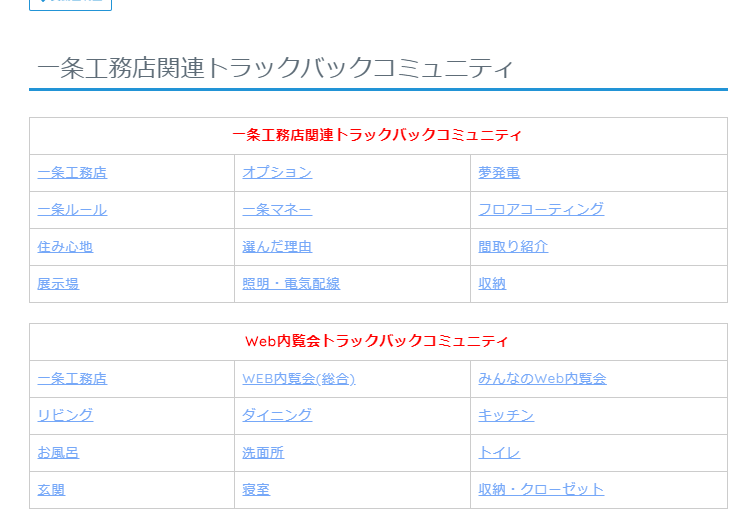The width and height of the screenshot is (742, 529).
Task: Go to the リビング link
Action: [x=65, y=416]
